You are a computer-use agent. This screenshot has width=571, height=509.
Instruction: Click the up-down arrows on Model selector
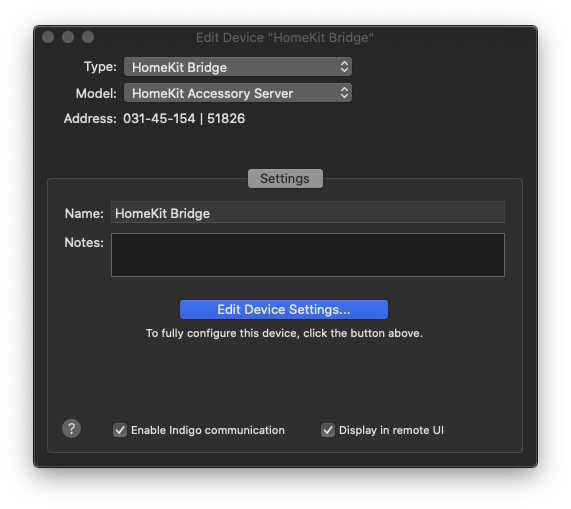tap(344, 93)
